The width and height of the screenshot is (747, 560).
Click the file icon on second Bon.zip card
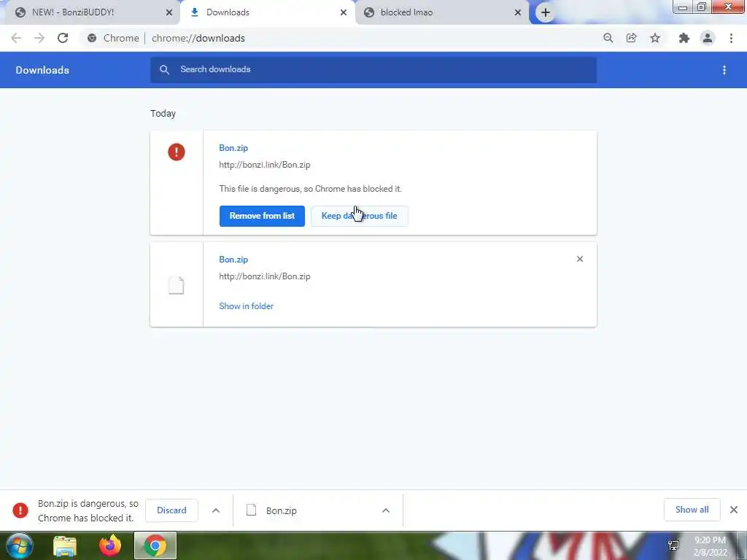(x=177, y=285)
